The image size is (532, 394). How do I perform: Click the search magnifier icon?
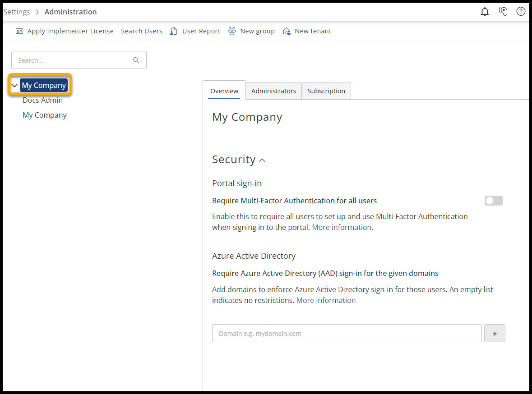(136, 60)
